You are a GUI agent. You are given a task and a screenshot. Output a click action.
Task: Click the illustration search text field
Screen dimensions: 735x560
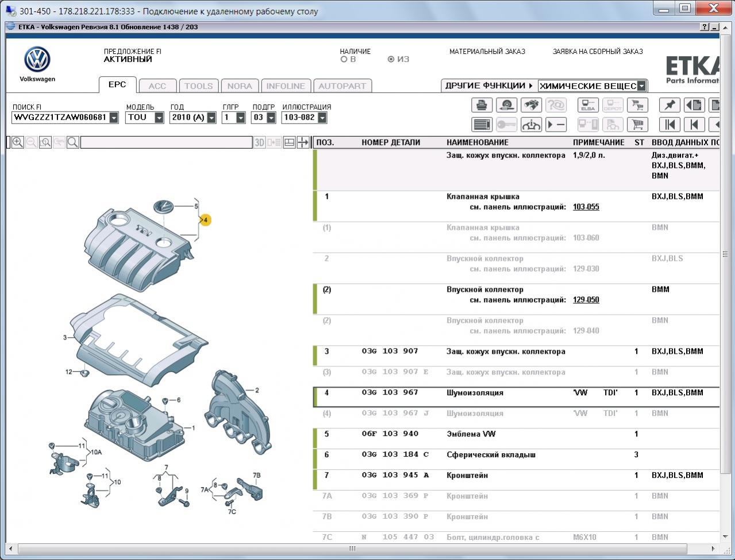tap(167, 142)
